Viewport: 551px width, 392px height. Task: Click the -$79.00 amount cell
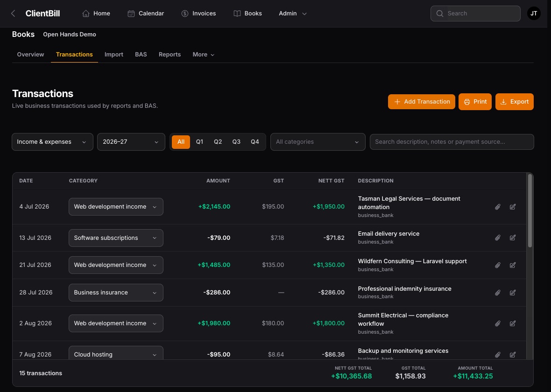click(x=219, y=238)
